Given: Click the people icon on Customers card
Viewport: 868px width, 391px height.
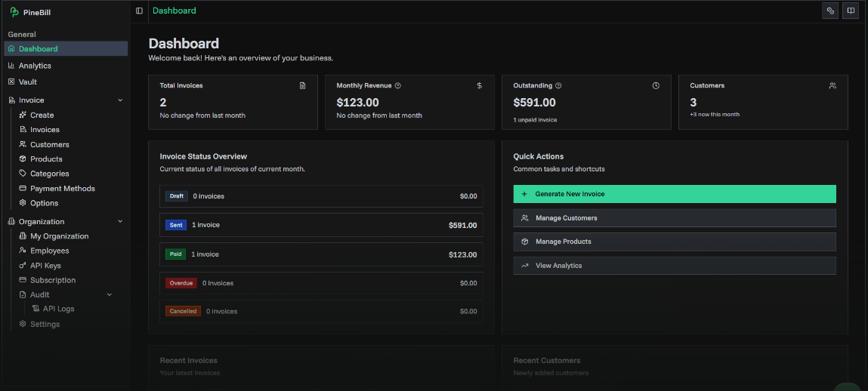Looking at the screenshot, I should [x=832, y=86].
